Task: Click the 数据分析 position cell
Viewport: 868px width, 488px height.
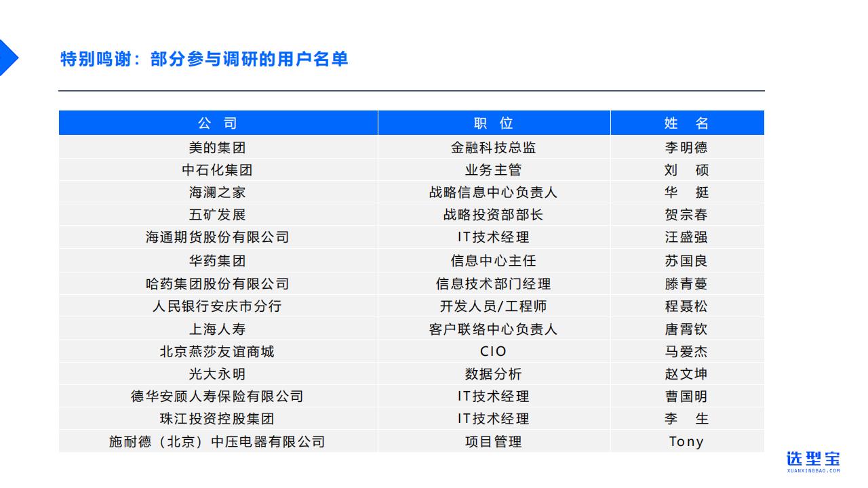Action: tap(494, 373)
